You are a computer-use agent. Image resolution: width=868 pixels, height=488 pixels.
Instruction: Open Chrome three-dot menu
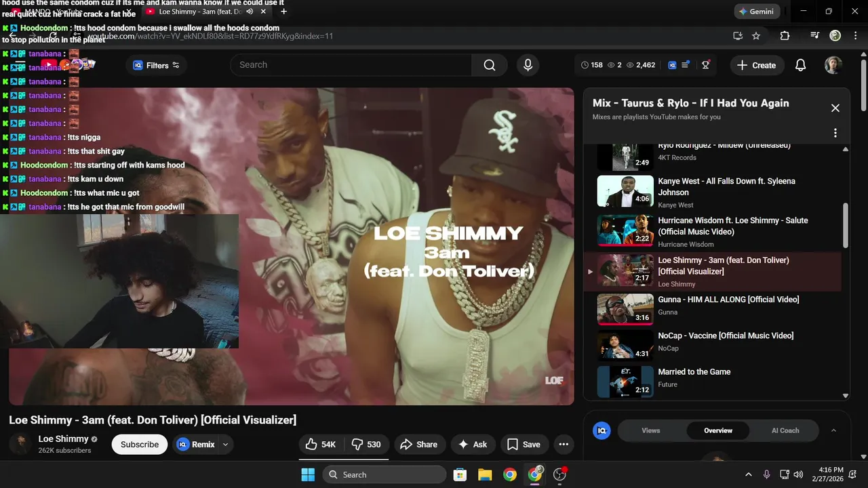click(854, 36)
